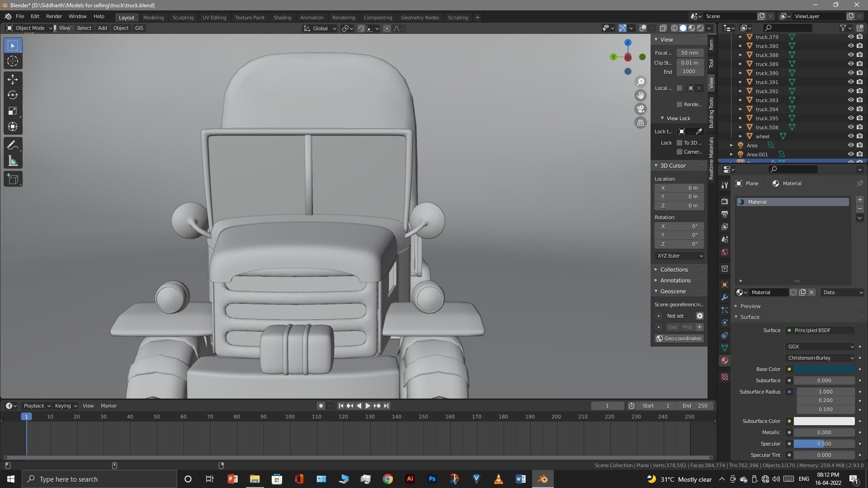
Task: Adjust the Specular slider
Action: coord(824,444)
